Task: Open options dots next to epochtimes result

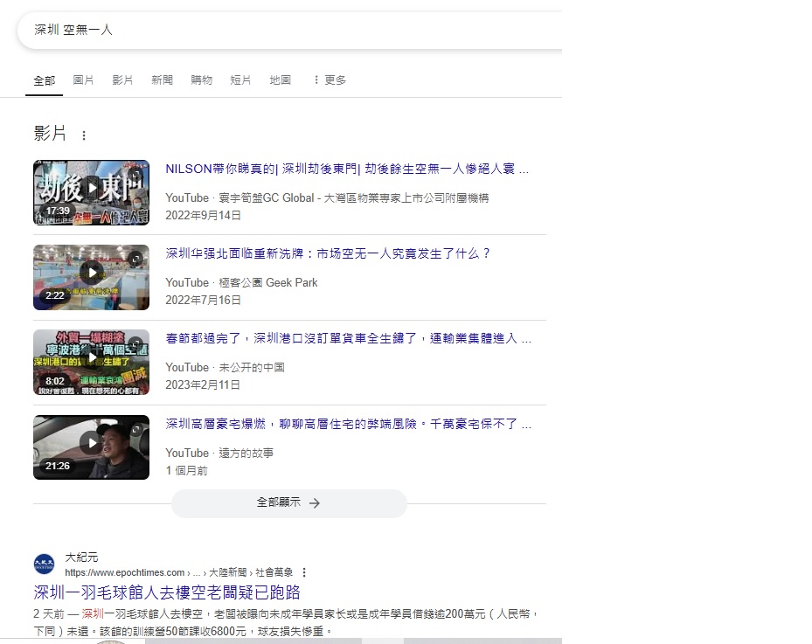Action: pyautogui.click(x=304, y=572)
